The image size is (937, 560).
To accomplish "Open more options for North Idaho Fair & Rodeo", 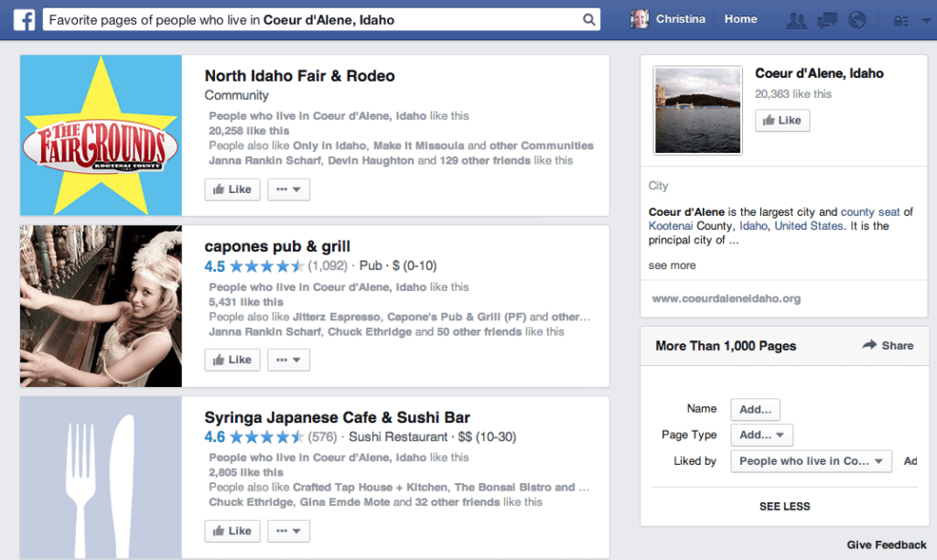I will 288,189.
